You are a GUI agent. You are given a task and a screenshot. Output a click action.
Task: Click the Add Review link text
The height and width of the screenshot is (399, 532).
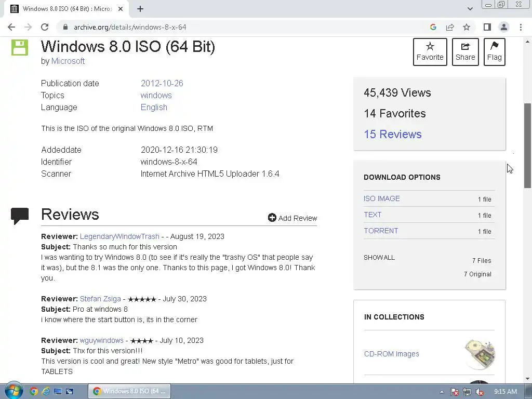pos(298,218)
